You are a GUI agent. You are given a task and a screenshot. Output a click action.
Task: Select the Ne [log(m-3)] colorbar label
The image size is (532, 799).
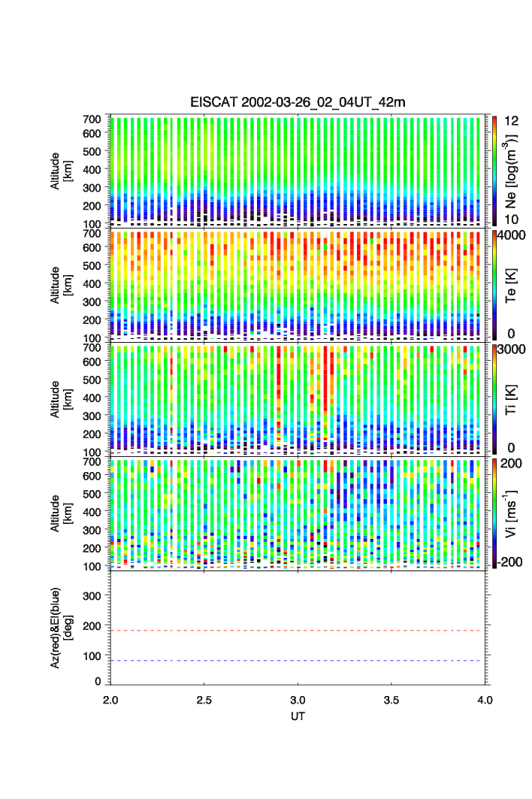[x=512, y=171]
